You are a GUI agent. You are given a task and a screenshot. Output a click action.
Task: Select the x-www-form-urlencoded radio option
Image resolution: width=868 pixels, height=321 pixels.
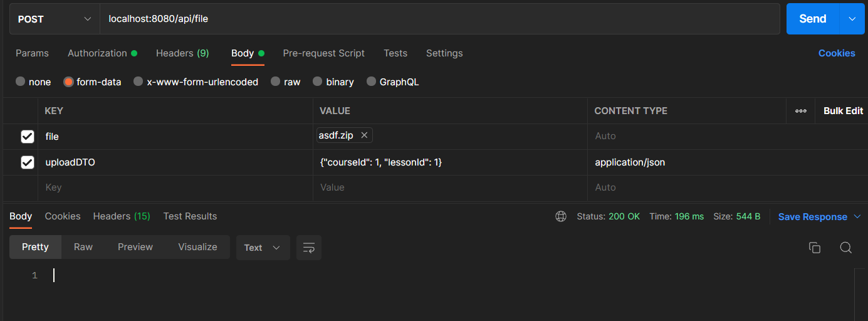[x=139, y=82]
